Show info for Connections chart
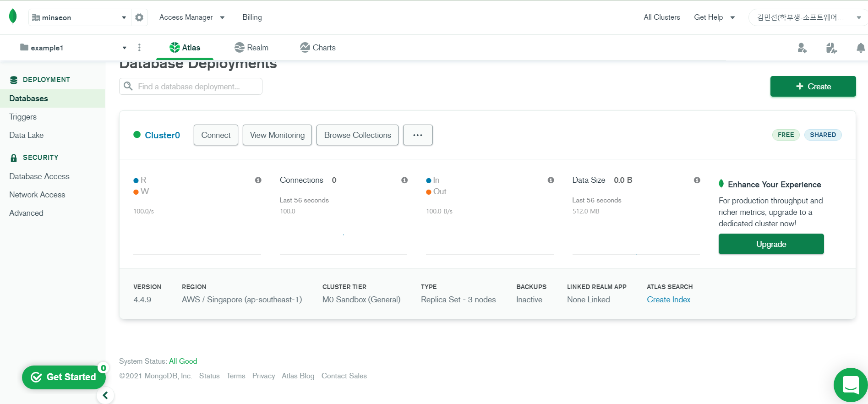The image size is (868, 404). point(404,180)
